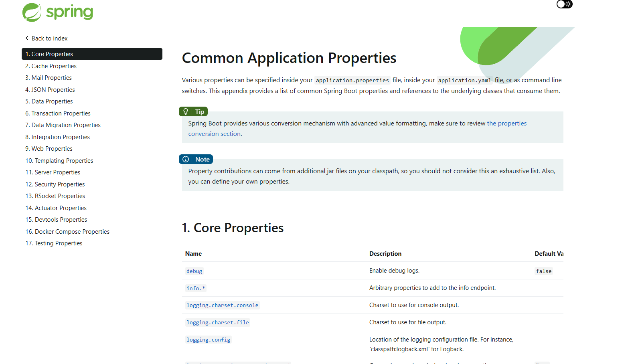636x364 pixels.
Task: Click the Description column header
Action: pyautogui.click(x=385, y=254)
